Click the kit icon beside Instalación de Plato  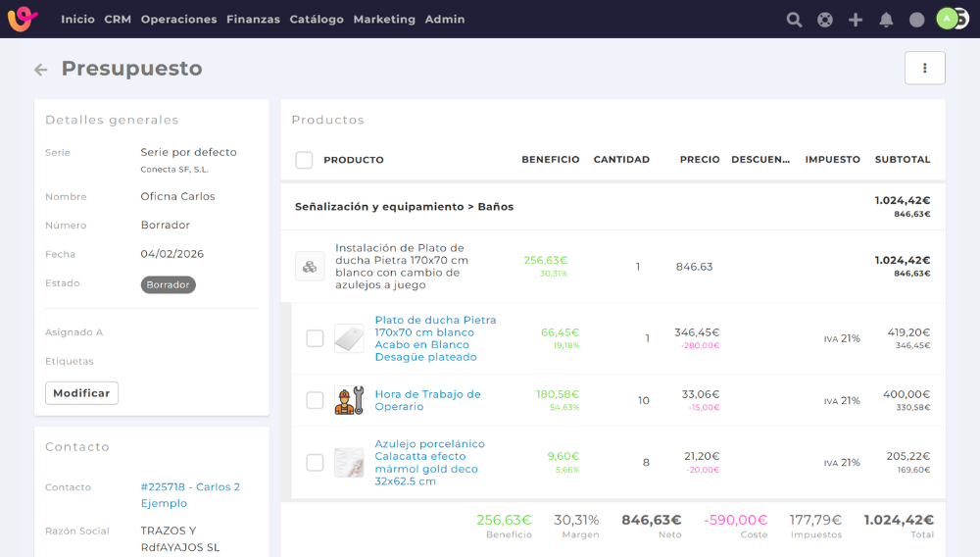coord(310,266)
